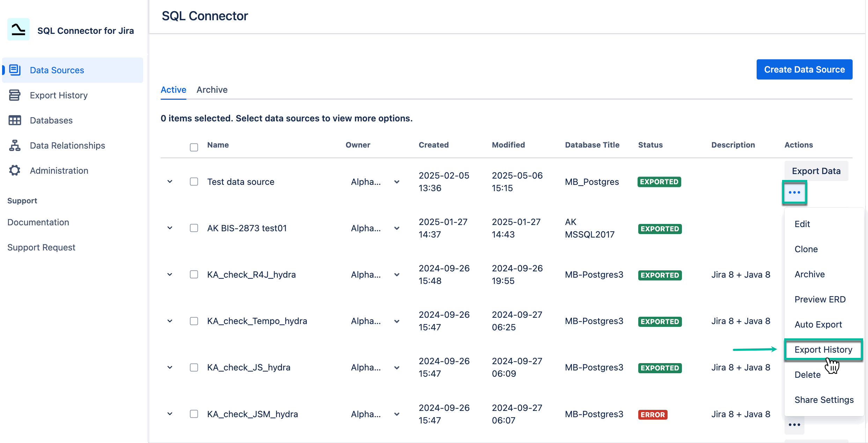Screen dimensions: 868x443
Task: Open the Documentation link
Action: point(38,222)
